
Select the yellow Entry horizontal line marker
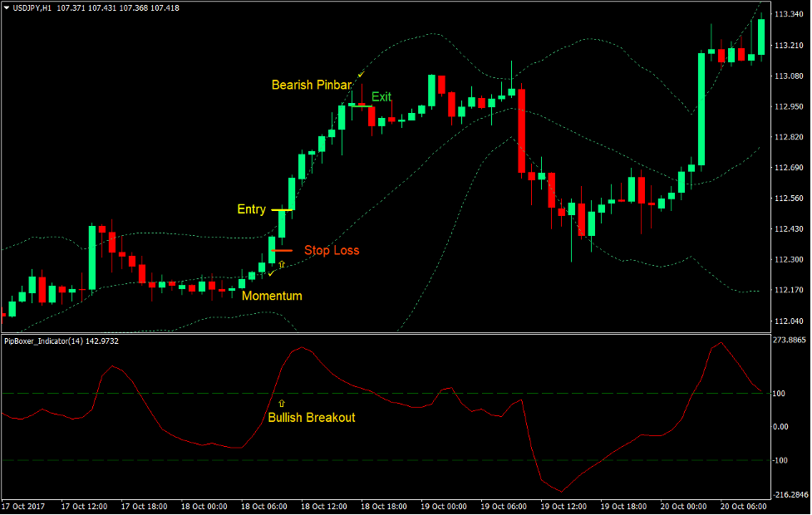tap(282, 210)
